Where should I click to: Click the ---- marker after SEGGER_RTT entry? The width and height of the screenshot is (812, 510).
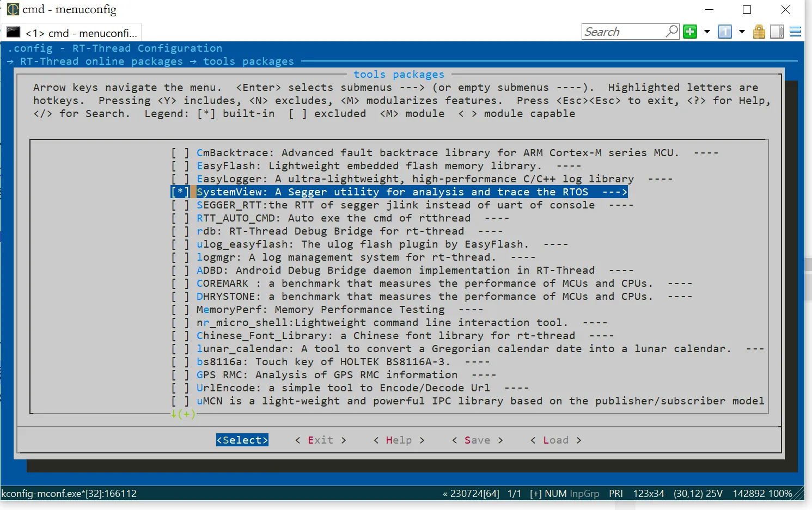point(621,205)
